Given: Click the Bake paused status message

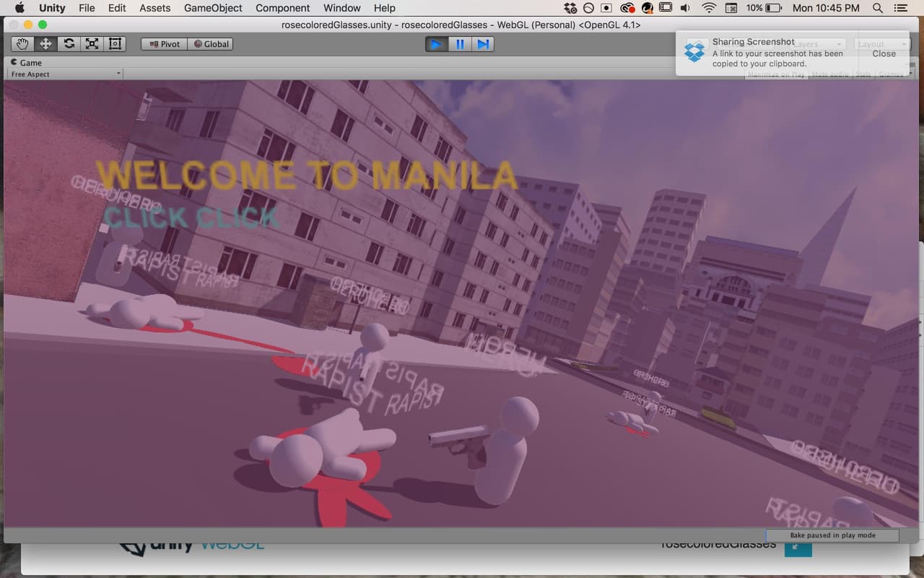Looking at the screenshot, I should [832, 535].
